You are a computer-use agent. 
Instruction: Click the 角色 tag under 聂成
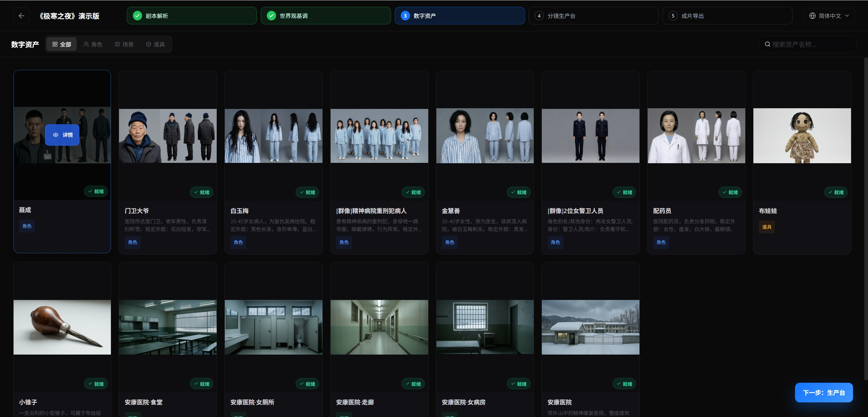point(27,226)
